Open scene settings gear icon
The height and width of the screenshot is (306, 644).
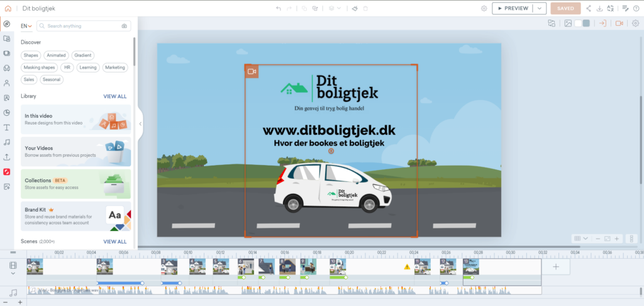pos(635,23)
